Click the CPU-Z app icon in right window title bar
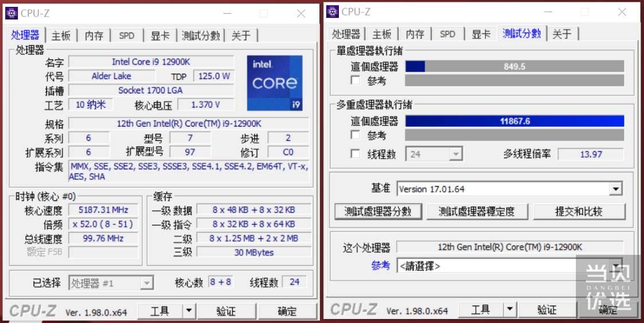This screenshot has height=323, width=644. pyautogui.click(x=332, y=11)
